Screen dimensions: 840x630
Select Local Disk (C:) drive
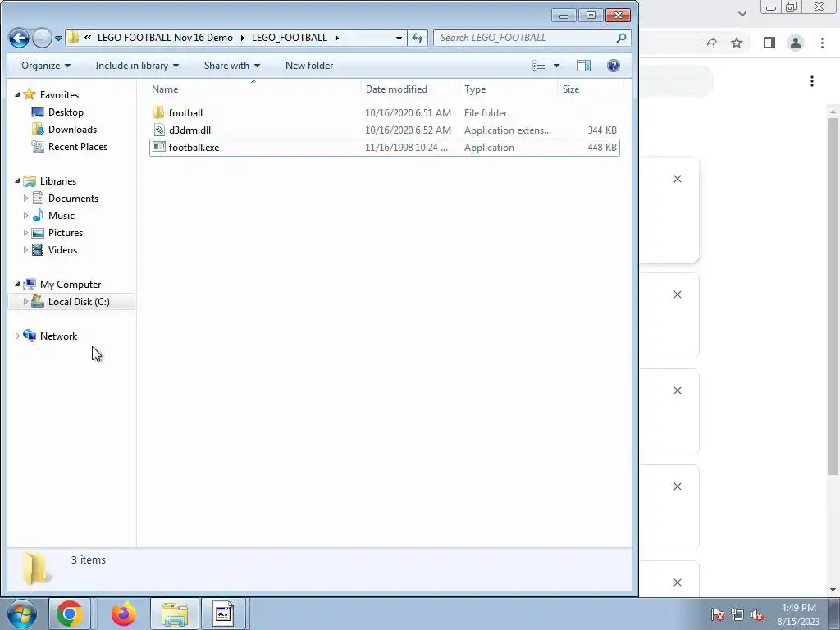pos(79,302)
